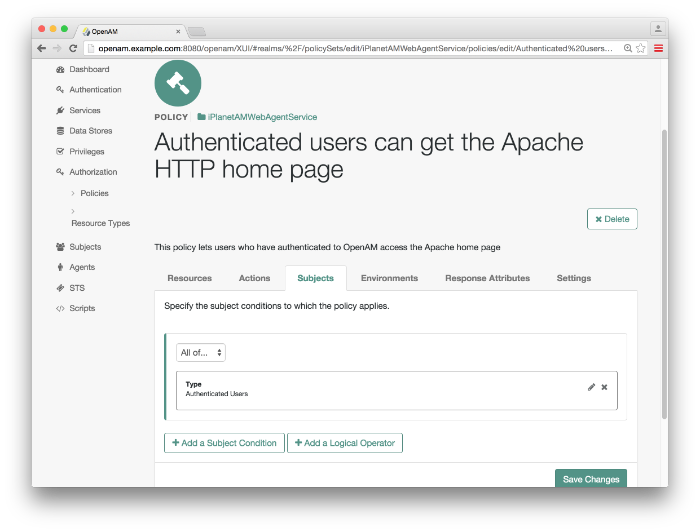The image size is (700, 532).
Task: Click the Delete policy button
Action: (612, 219)
